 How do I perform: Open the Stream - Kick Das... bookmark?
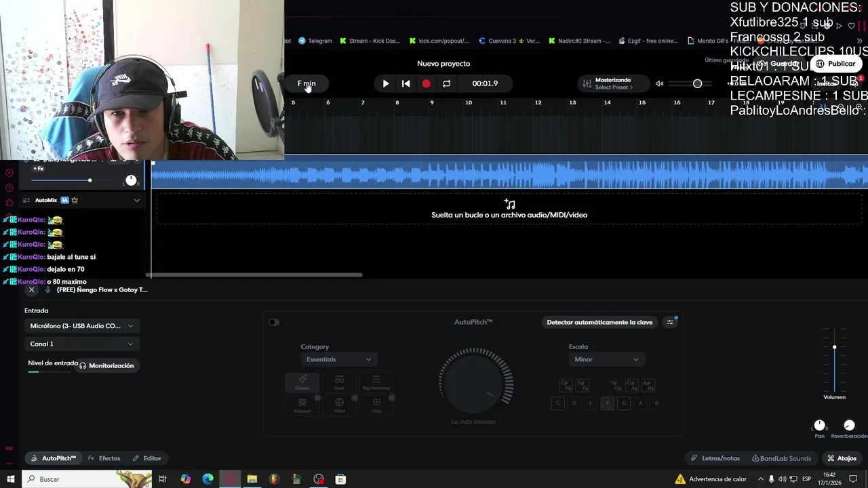click(370, 41)
